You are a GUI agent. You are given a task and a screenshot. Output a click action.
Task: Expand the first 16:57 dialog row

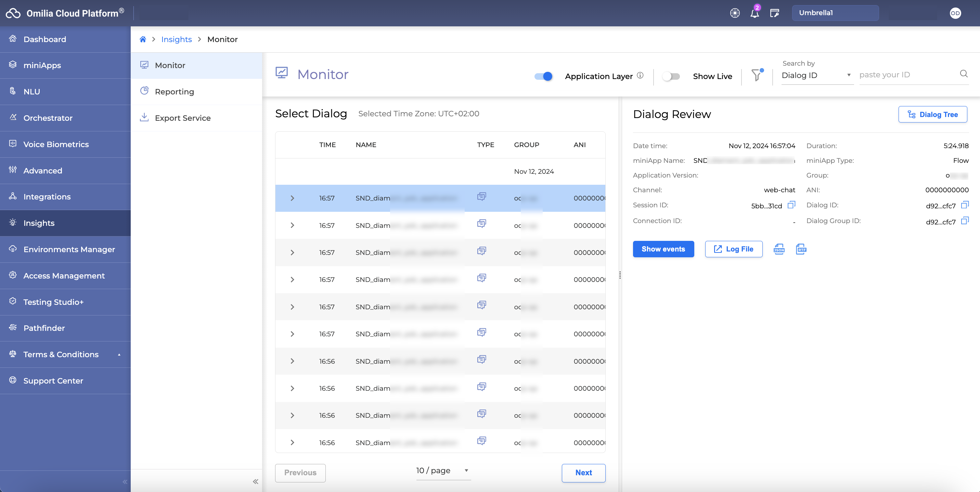pyautogui.click(x=292, y=198)
